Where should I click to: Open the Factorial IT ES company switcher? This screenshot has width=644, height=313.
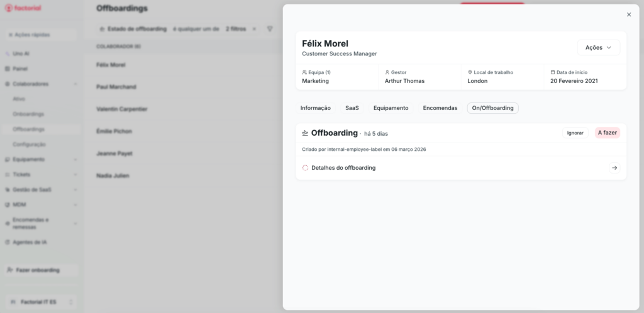(x=40, y=302)
